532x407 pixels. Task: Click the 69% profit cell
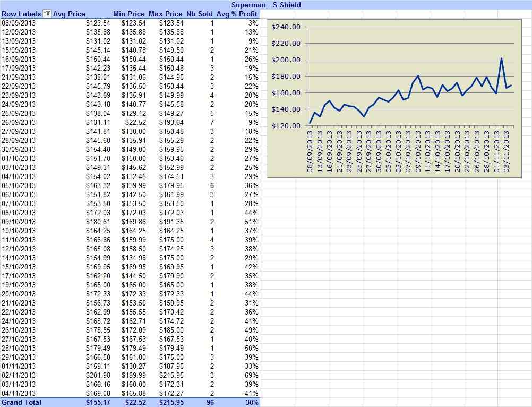click(252, 375)
